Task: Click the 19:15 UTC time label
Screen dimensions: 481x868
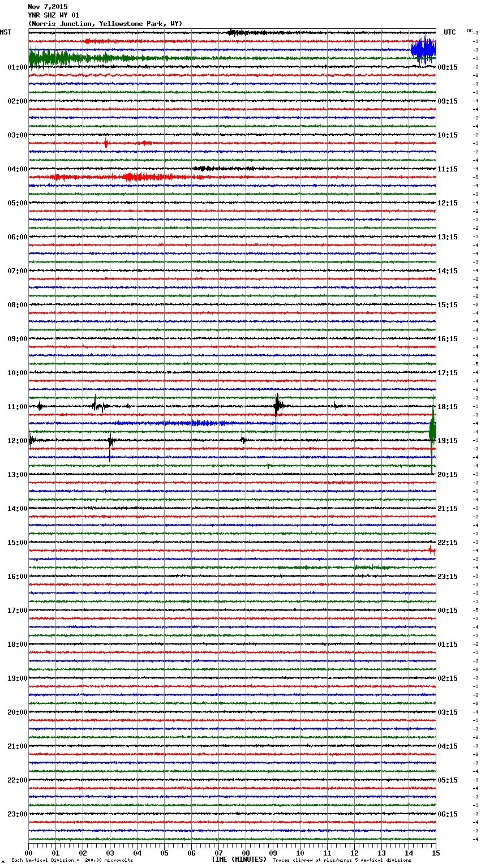Action: click(x=448, y=441)
